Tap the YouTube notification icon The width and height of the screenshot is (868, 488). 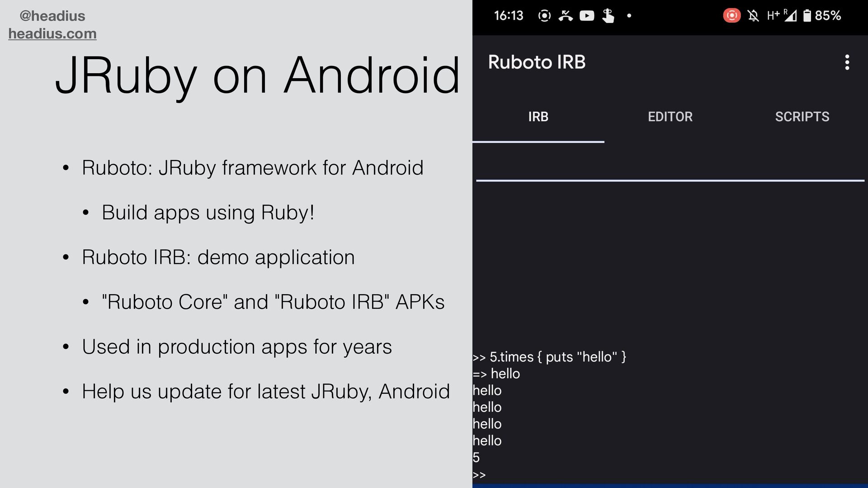587,16
